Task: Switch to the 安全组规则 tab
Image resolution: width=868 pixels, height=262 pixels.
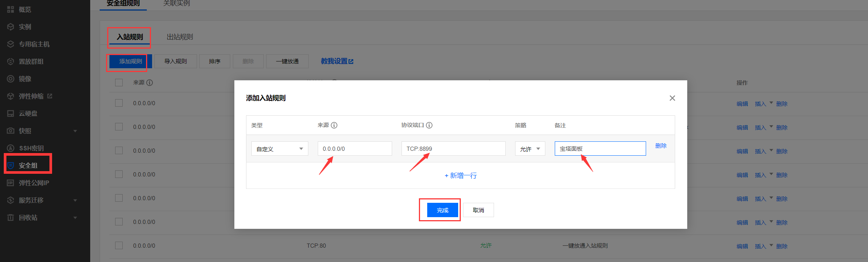Action: [123, 3]
